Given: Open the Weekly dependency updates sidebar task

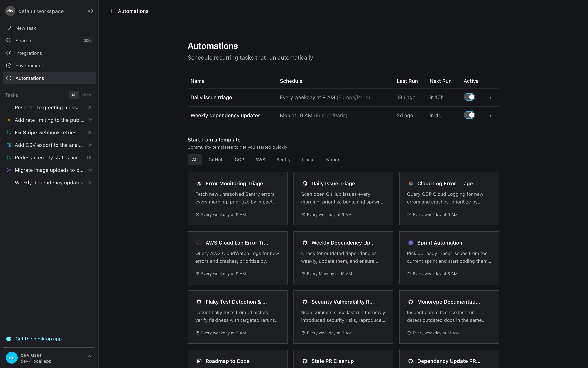Looking at the screenshot, I should [49, 183].
